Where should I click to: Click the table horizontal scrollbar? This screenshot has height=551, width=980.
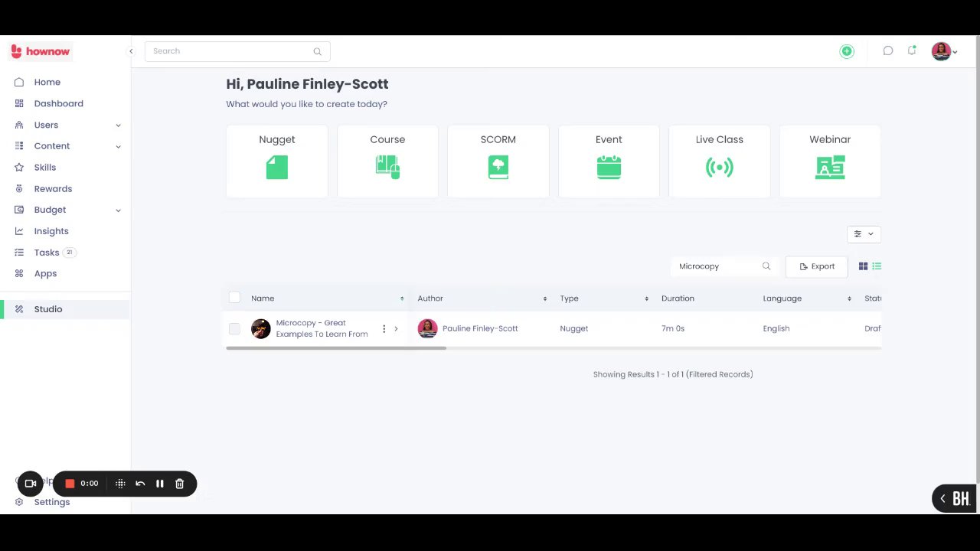coord(336,348)
